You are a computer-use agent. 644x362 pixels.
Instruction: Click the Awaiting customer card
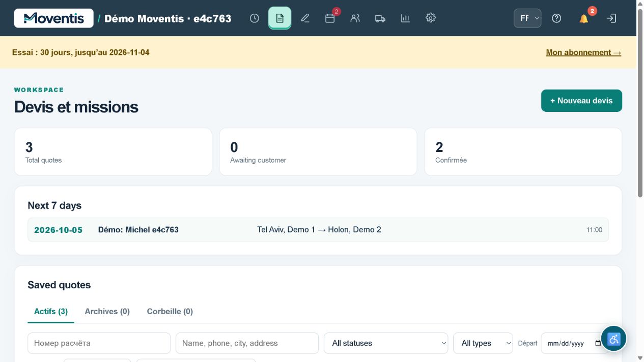click(318, 152)
